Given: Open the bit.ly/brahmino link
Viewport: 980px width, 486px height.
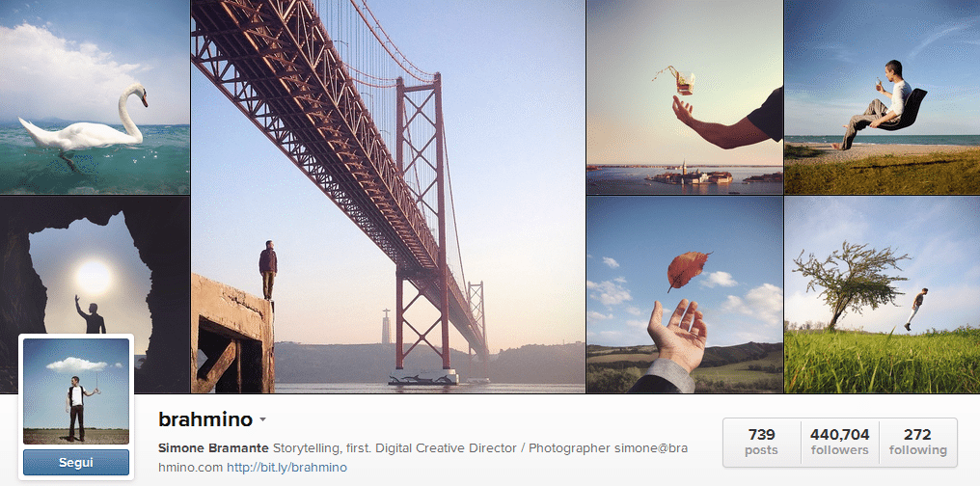Looking at the screenshot, I should point(286,468).
